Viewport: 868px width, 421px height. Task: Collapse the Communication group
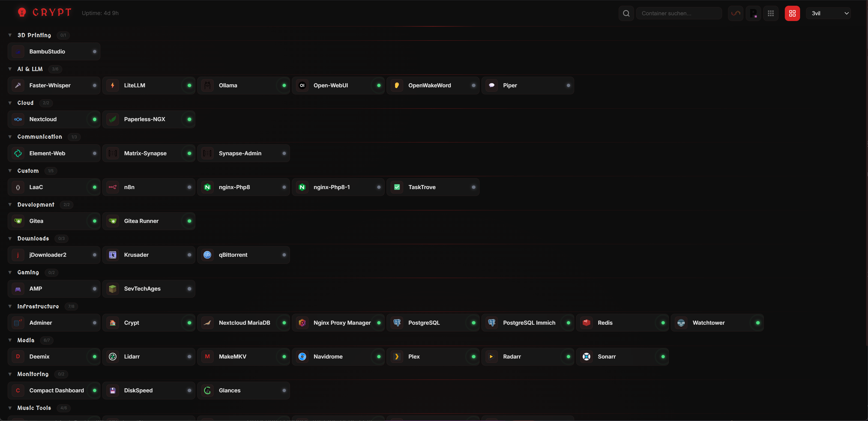pyautogui.click(x=10, y=137)
